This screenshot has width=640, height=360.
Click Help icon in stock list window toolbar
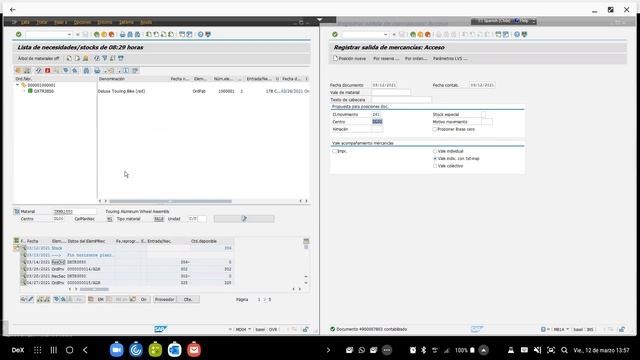[x=200, y=34]
